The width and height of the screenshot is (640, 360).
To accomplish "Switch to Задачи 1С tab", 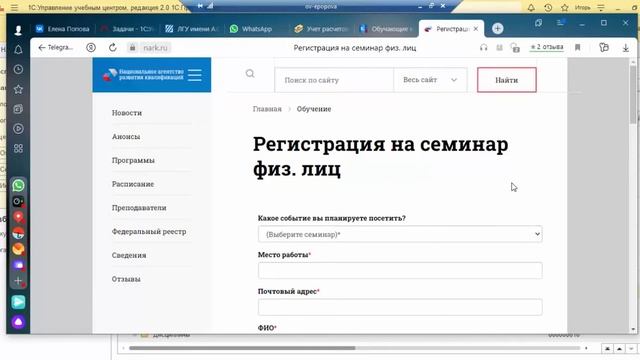I will 127,29.
